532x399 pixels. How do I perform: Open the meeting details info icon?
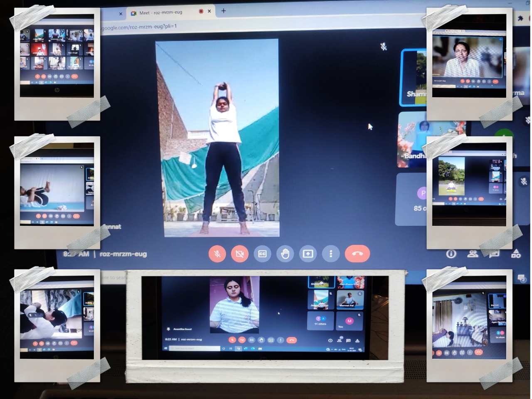(x=451, y=254)
